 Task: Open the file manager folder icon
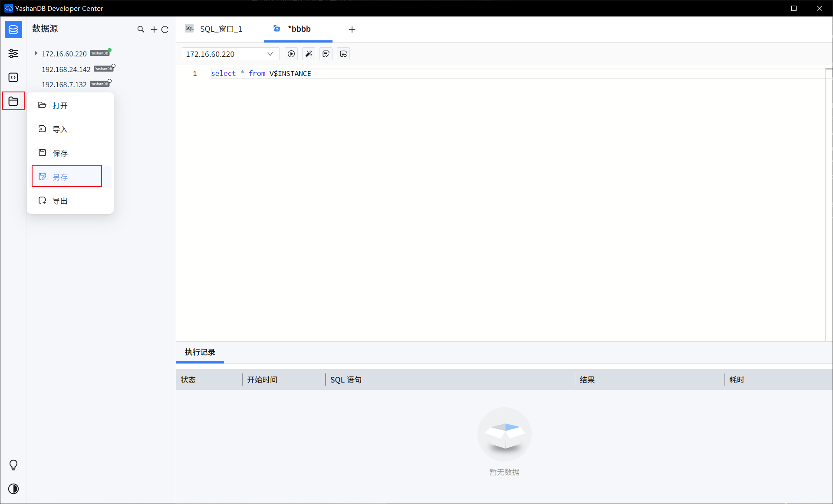13,101
